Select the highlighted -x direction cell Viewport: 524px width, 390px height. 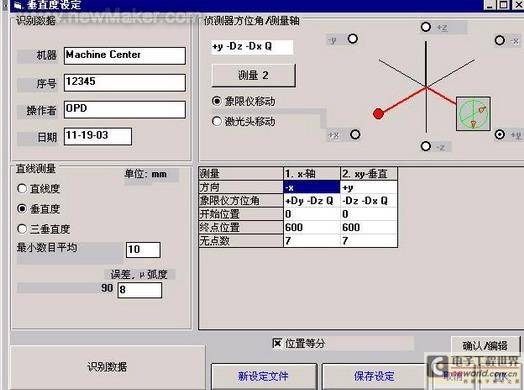(x=312, y=187)
